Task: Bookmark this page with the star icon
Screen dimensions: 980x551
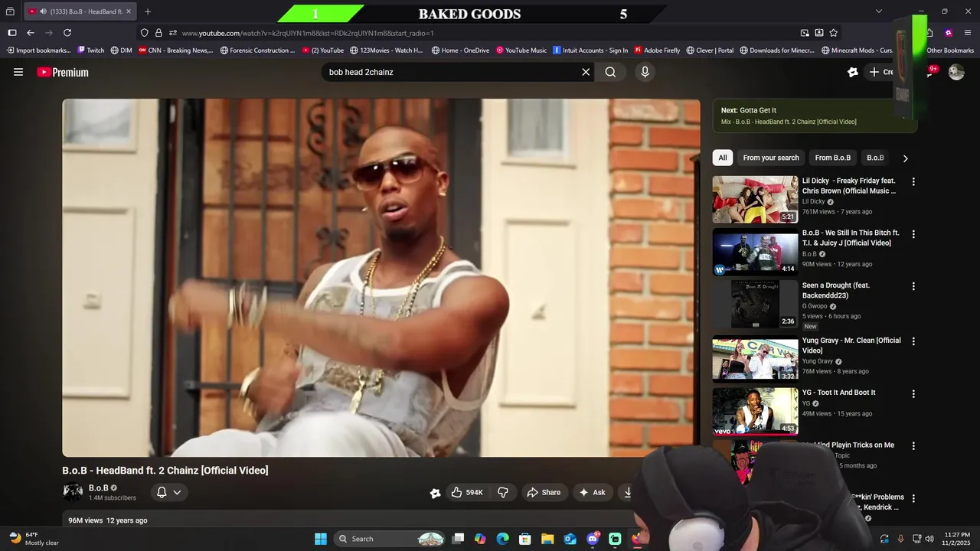Action: click(833, 33)
